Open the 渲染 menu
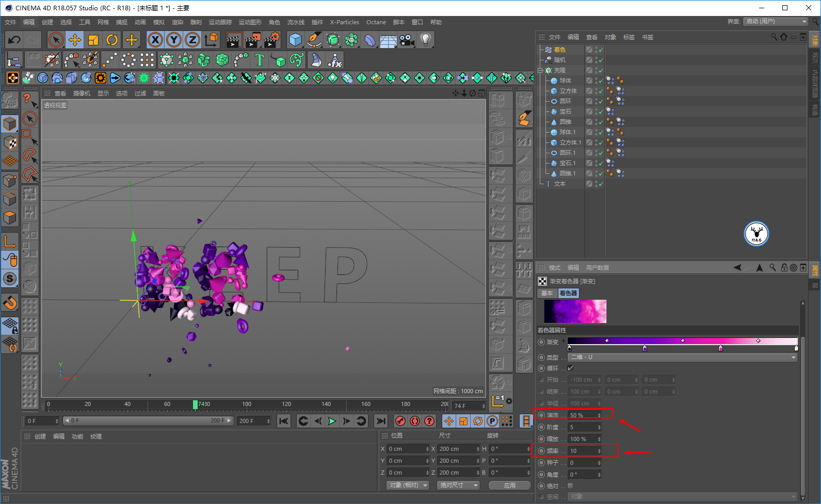This screenshot has height=504, width=821. pyautogui.click(x=177, y=22)
